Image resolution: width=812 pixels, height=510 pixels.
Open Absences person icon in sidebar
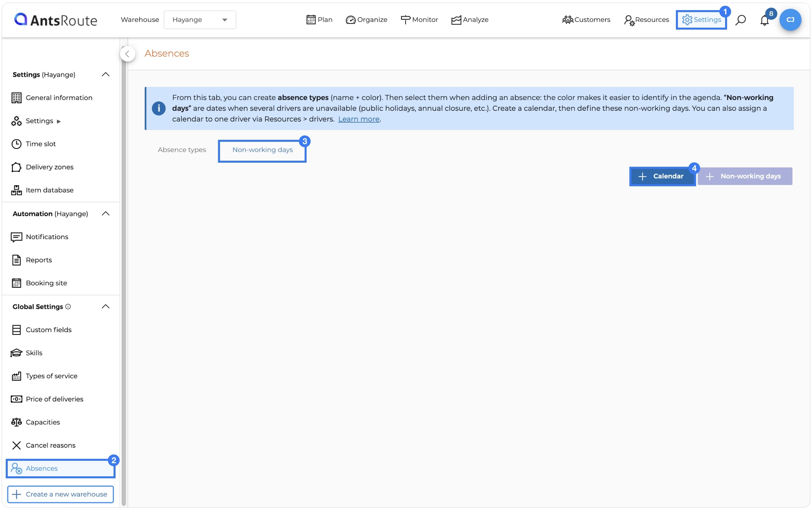(x=16, y=468)
